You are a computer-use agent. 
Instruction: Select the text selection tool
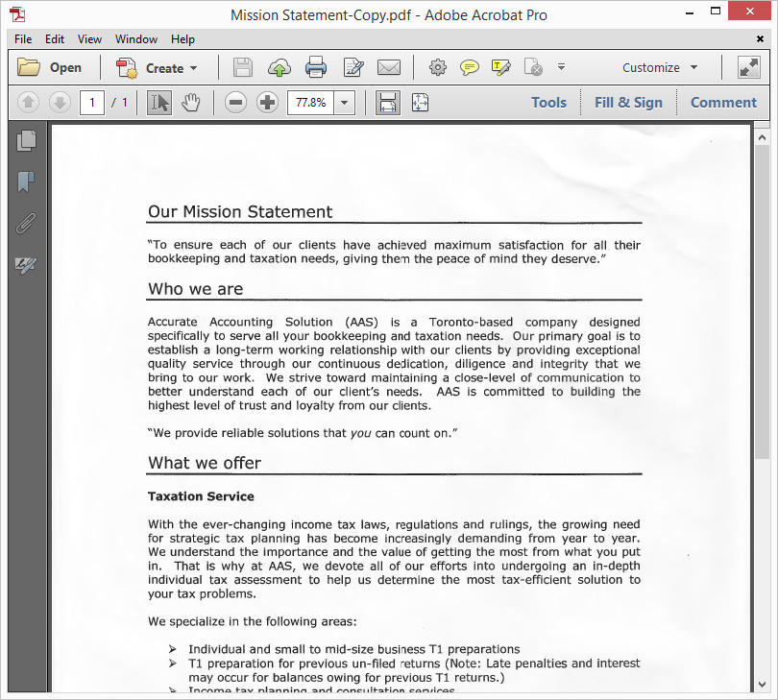tap(158, 103)
